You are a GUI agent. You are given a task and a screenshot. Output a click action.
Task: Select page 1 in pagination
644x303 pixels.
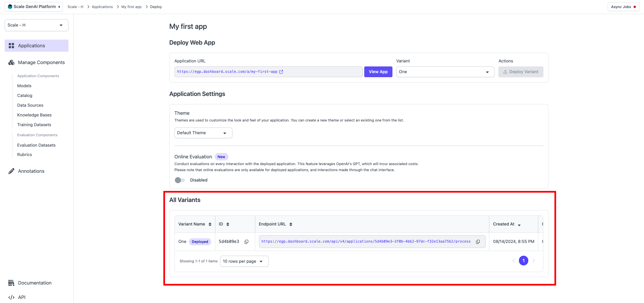524,261
